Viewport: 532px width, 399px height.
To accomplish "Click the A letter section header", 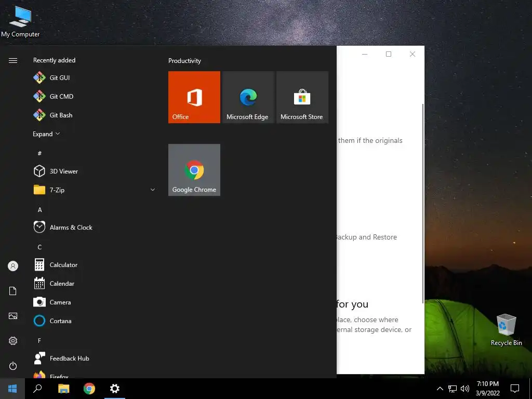I will [39, 210].
